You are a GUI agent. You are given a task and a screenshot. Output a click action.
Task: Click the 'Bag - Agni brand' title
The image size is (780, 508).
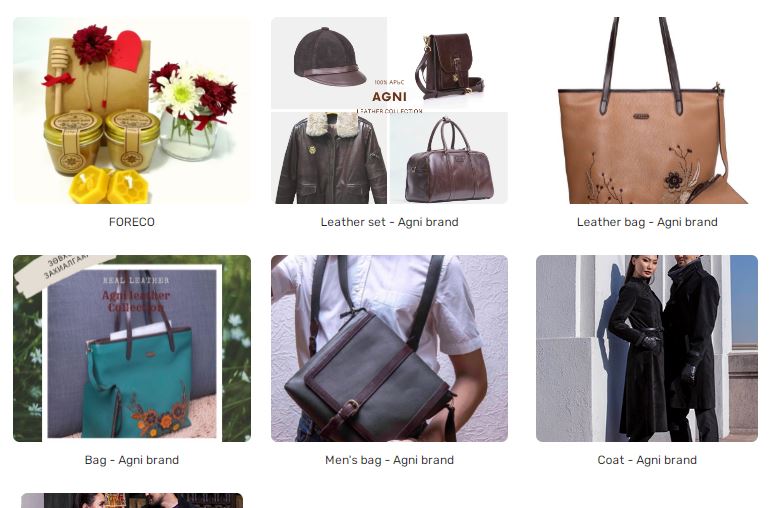(132, 460)
